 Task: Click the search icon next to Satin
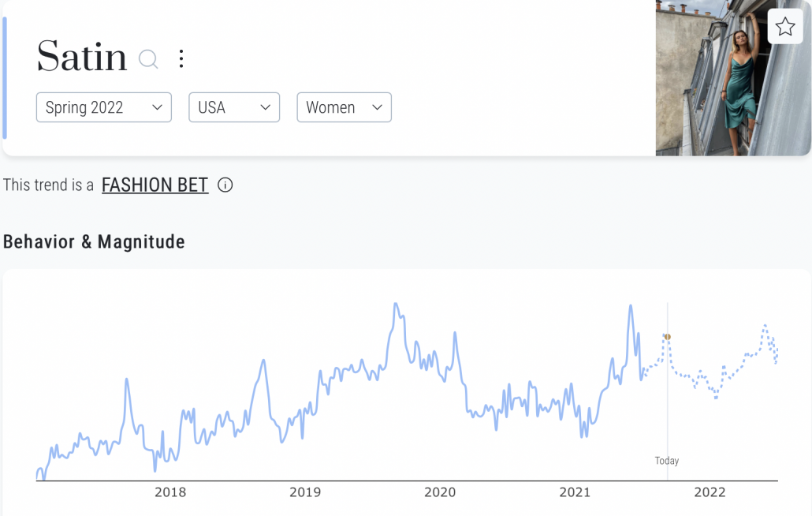[148, 59]
